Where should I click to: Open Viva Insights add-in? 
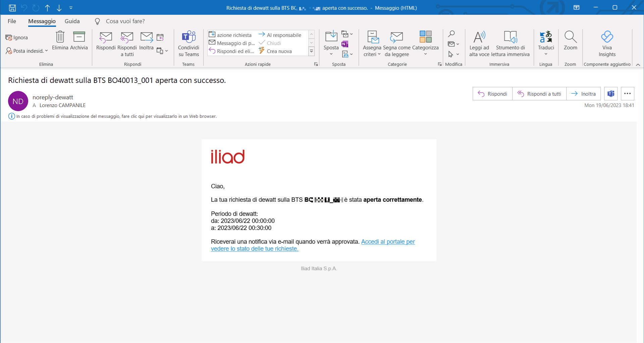tap(607, 44)
